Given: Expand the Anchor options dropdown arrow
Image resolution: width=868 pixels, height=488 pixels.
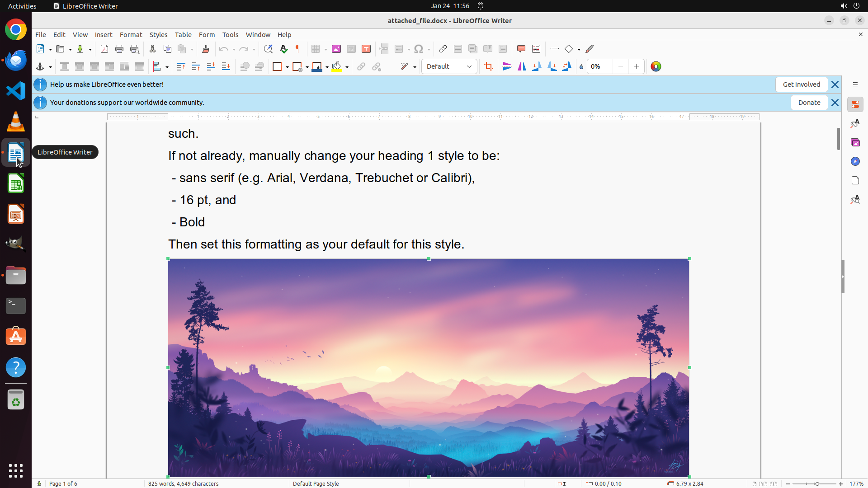Looking at the screenshot, I should 50,67.
